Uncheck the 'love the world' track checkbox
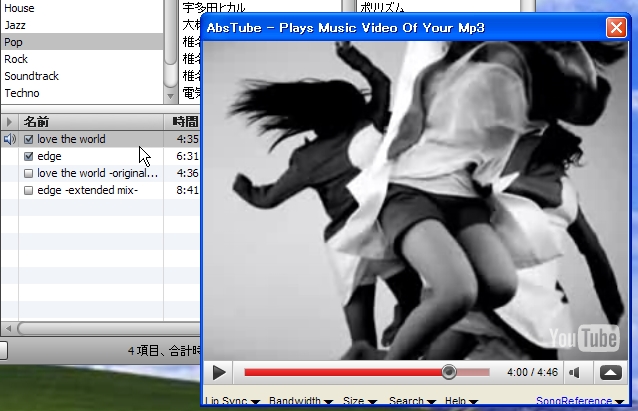 tap(28, 139)
